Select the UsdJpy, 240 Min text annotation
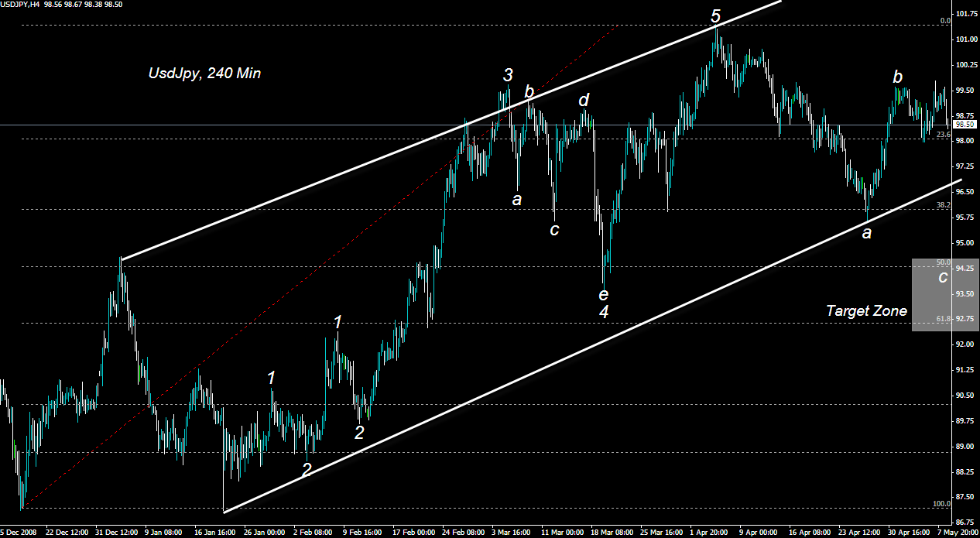 coord(204,74)
